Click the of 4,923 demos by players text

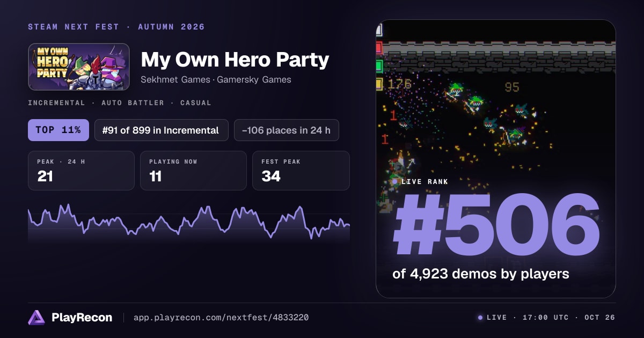pyautogui.click(x=481, y=274)
